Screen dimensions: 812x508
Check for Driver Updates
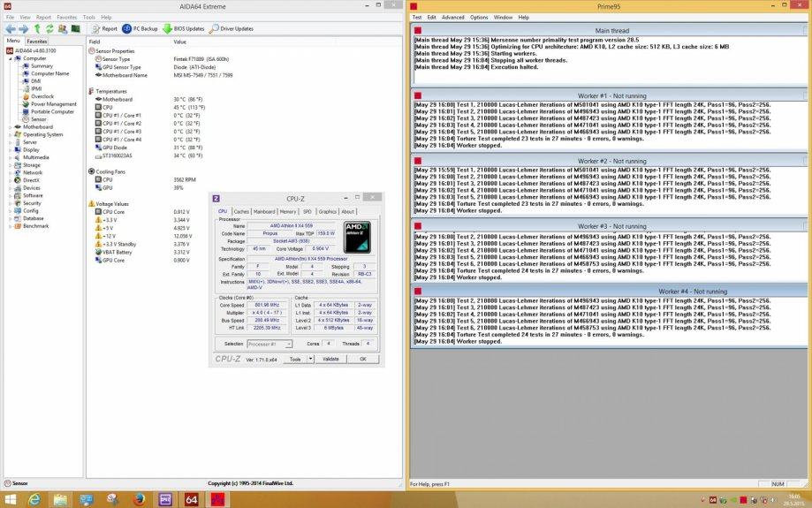point(231,29)
